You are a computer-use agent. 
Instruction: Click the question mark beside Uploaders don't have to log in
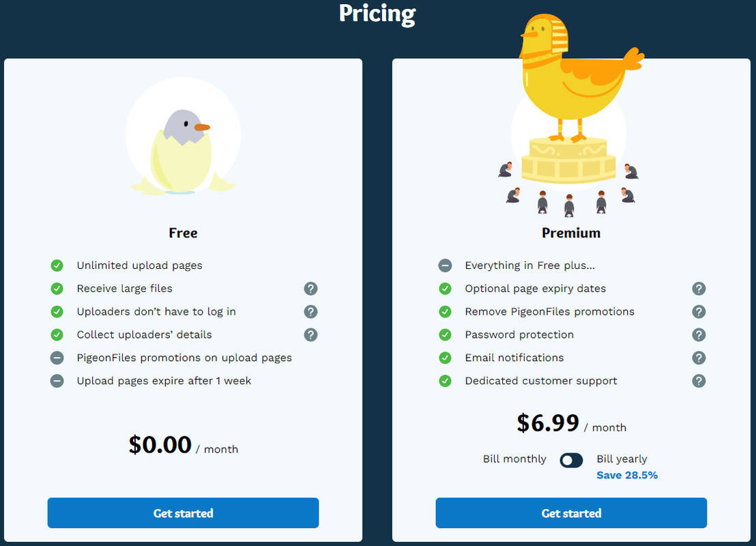pos(310,312)
